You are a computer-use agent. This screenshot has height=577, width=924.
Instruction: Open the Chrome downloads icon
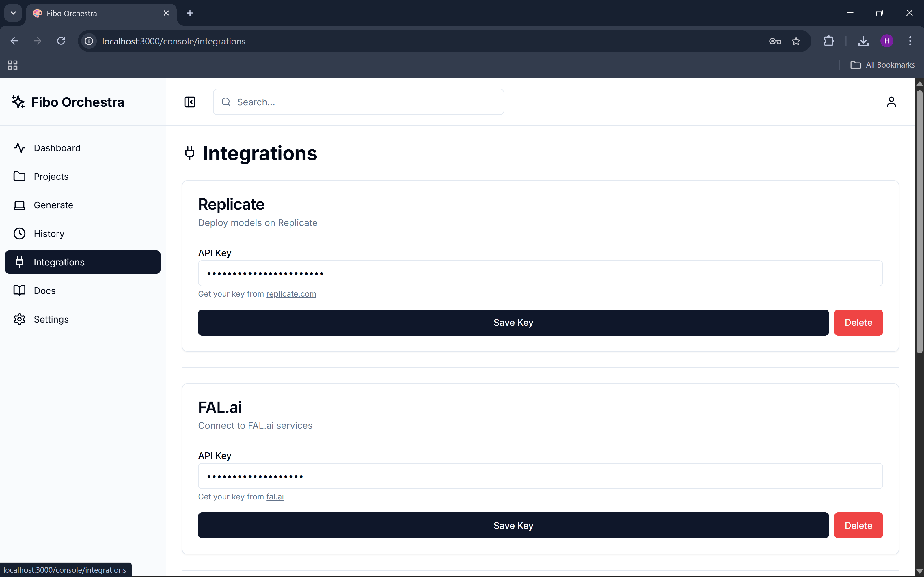tap(863, 41)
